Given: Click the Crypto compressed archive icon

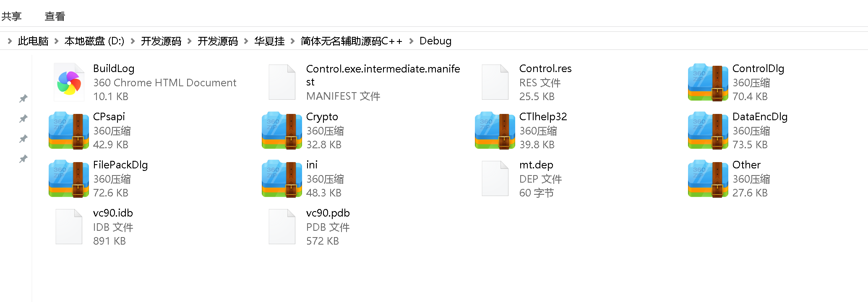Looking at the screenshot, I should (x=282, y=130).
